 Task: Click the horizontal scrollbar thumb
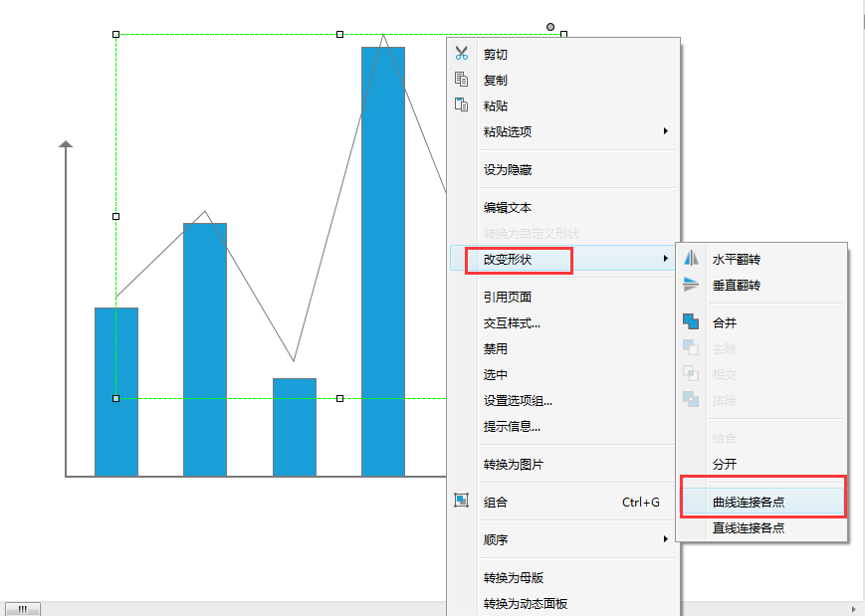(23, 609)
